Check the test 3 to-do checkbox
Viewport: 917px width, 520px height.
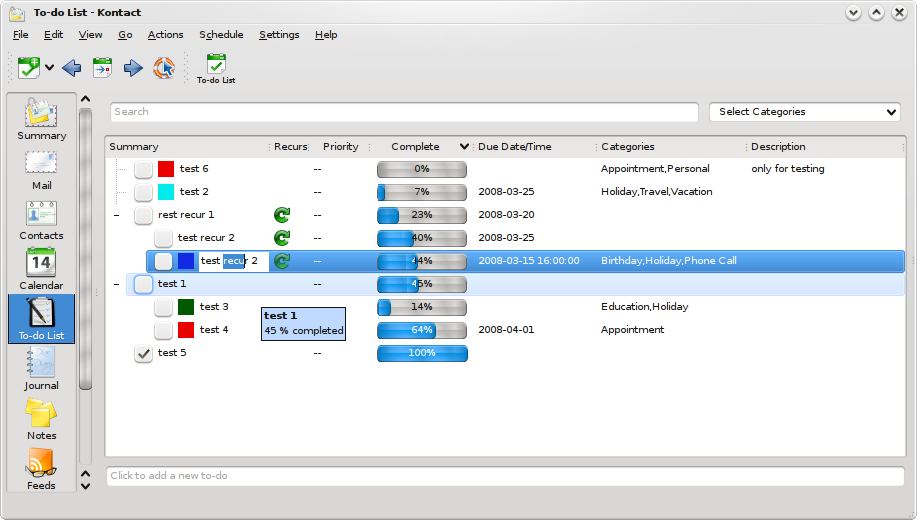(x=163, y=307)
